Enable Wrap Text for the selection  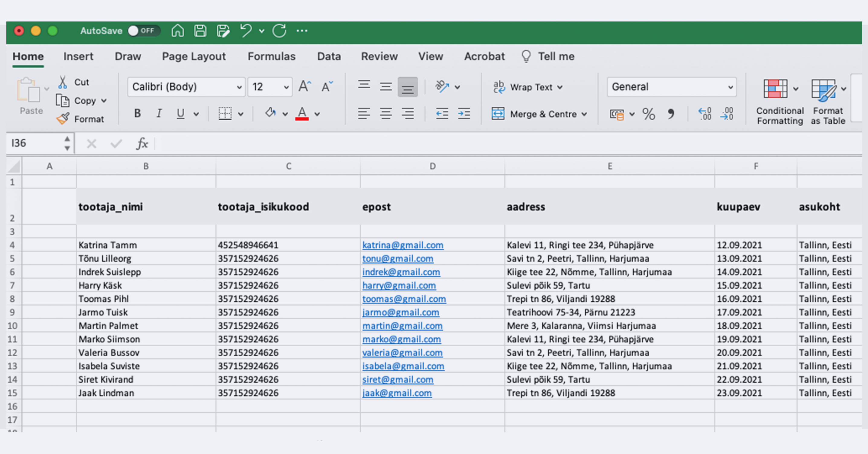pos(526,87)
